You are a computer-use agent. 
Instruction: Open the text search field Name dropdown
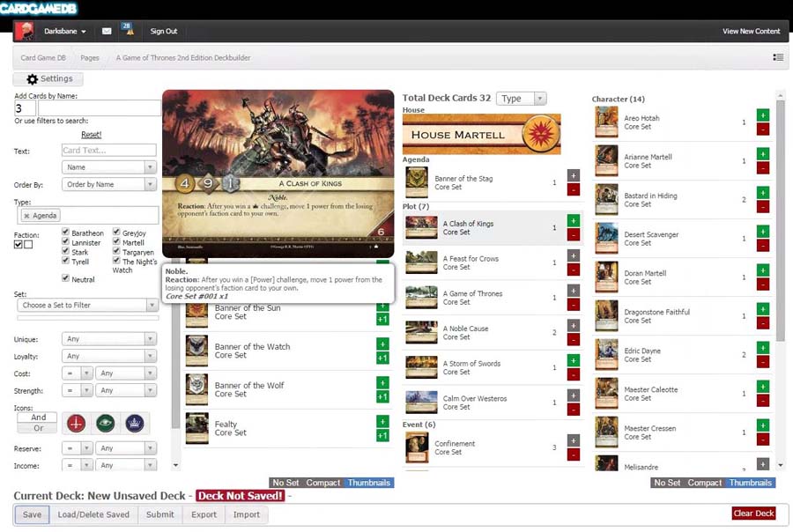point(108,167)
